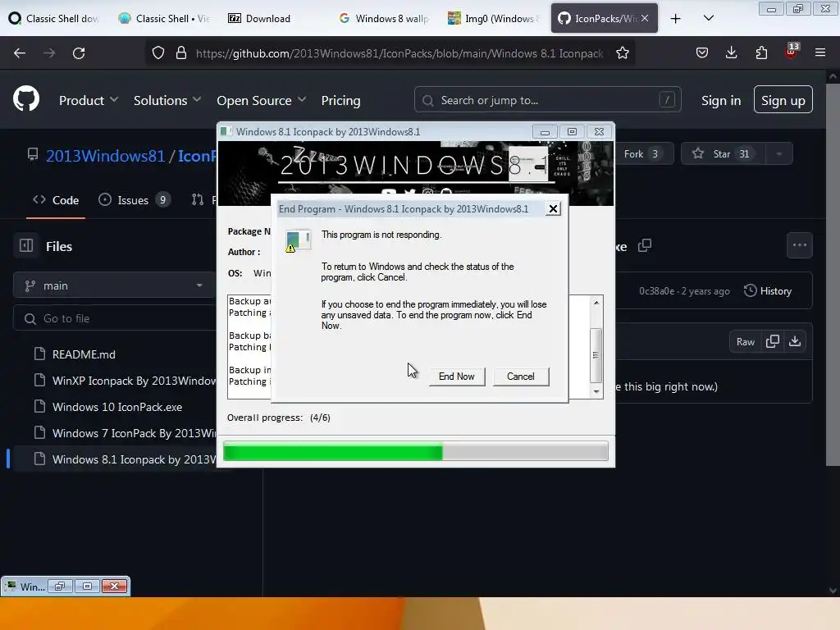
Task: Expand the Product menu
Action: point(89,100)
